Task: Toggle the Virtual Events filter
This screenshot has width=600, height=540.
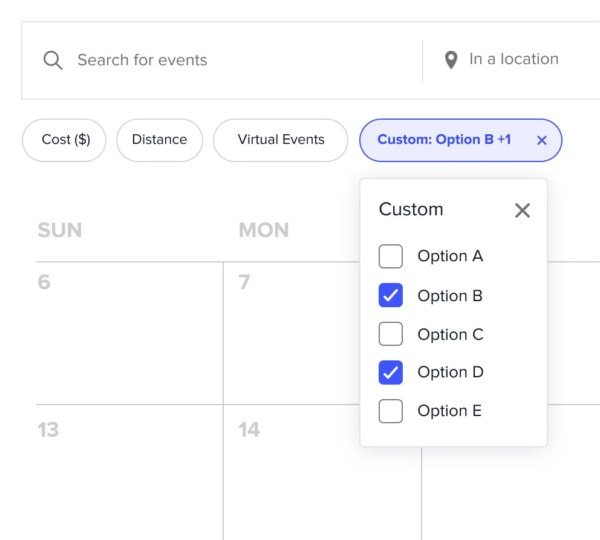Action: [x=280, y=140]
